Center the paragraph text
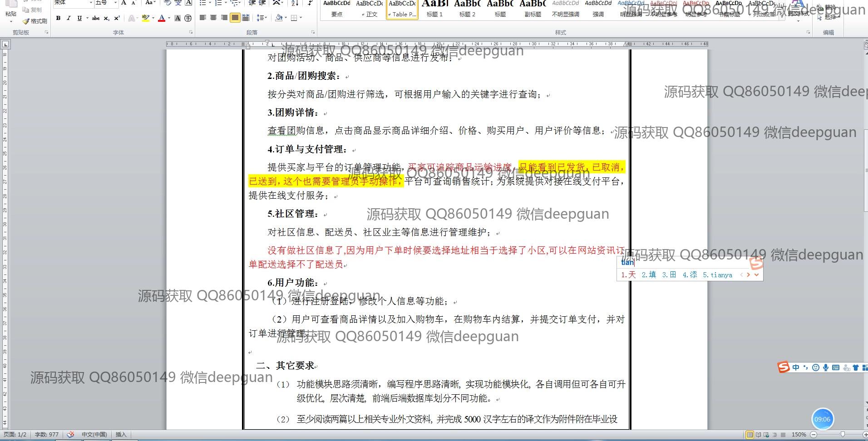868x441 pixels. pos(213,18)
